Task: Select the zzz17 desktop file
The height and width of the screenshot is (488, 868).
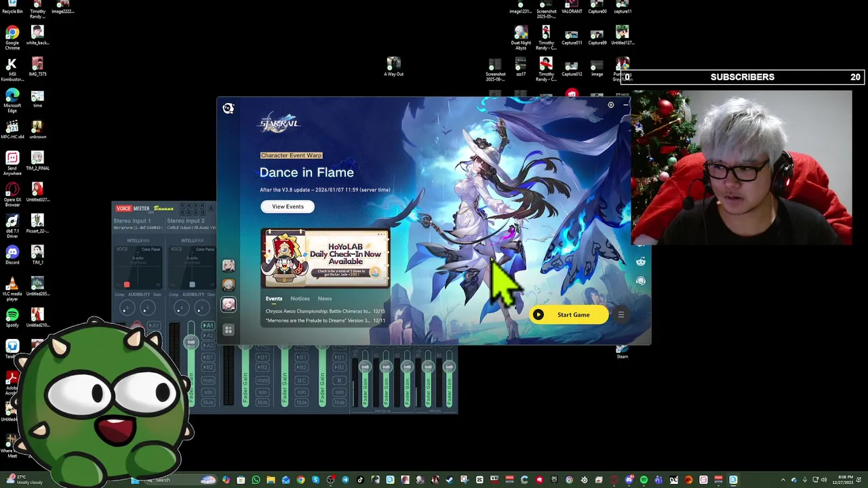Action: 521,67
